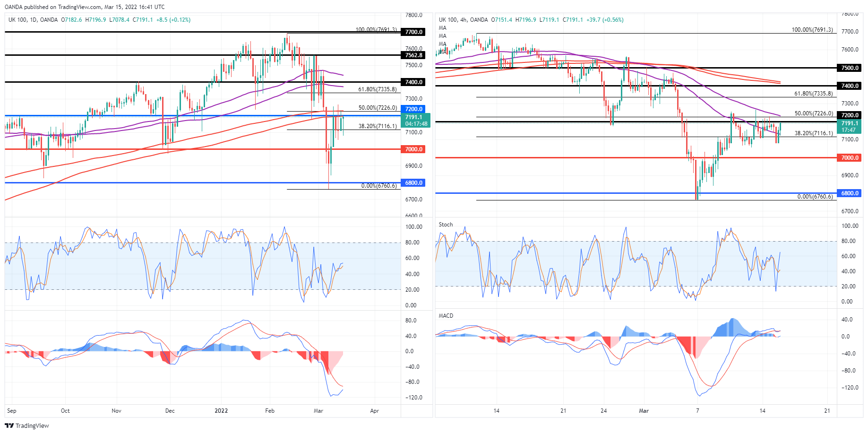Image resolution: width=868 pixels, height=434 pixels.
Task: Click the 'L7078.4' low value in the daily header
Action: point(120,20)
